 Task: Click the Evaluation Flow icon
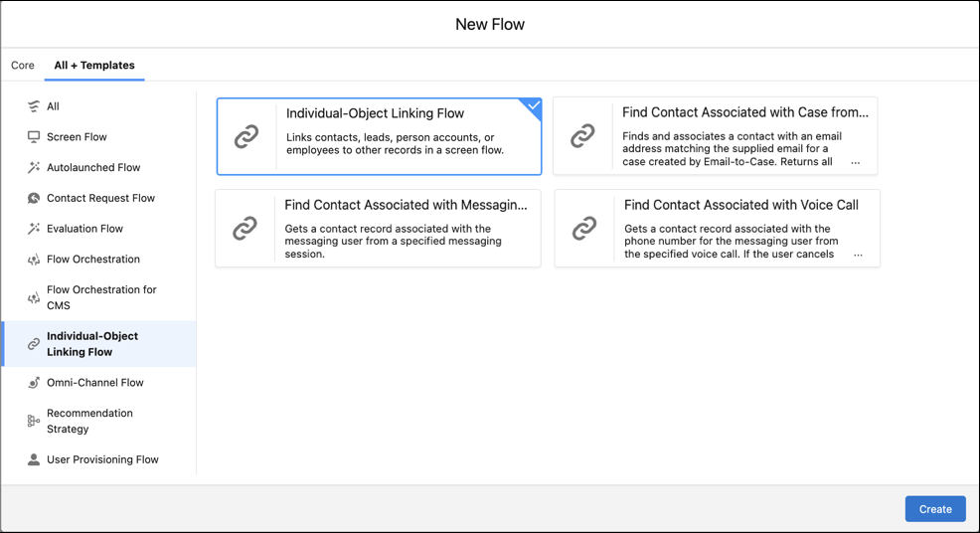pos(34,229)
